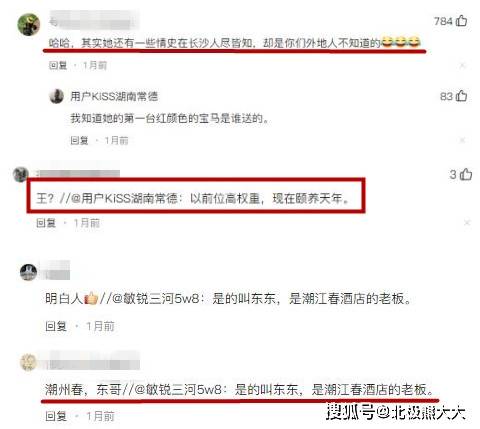Reply to the 哈哈 长沙 comment

click(58, 65)
